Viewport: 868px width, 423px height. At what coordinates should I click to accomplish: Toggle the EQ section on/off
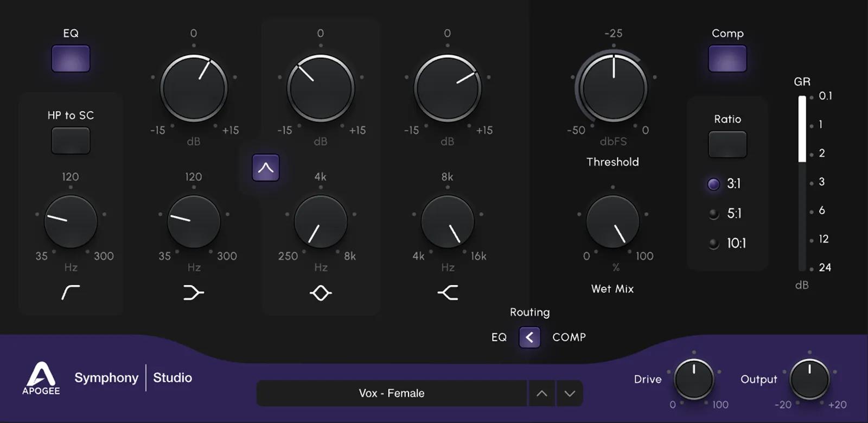pyautogui.click(x=71, y=59)
